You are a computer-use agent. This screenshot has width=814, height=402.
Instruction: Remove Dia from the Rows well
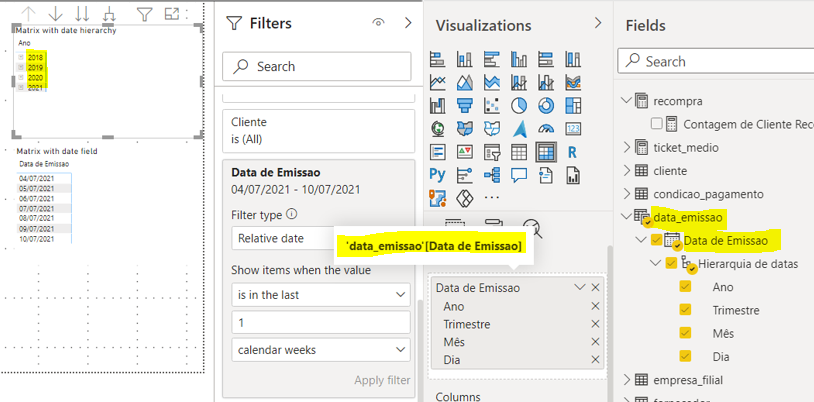pos(595,359)
